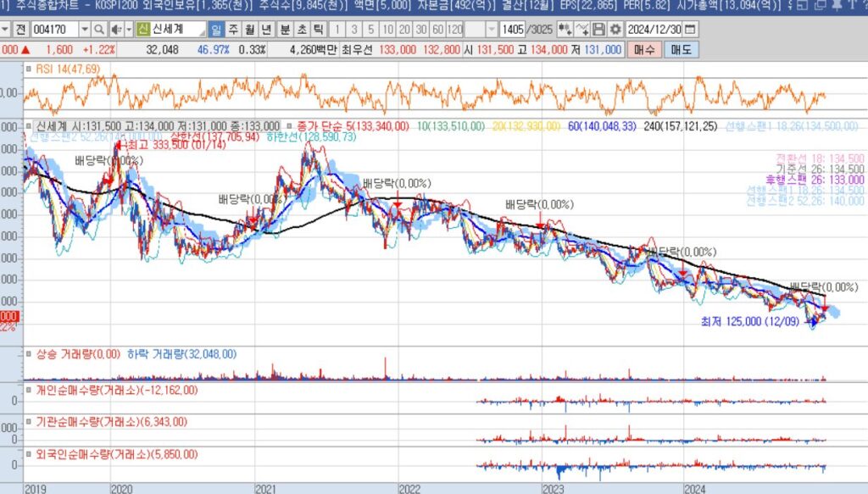868x494 pixels.
Task: Switch to monthly 월 chart period
Action: click(249, 29)
